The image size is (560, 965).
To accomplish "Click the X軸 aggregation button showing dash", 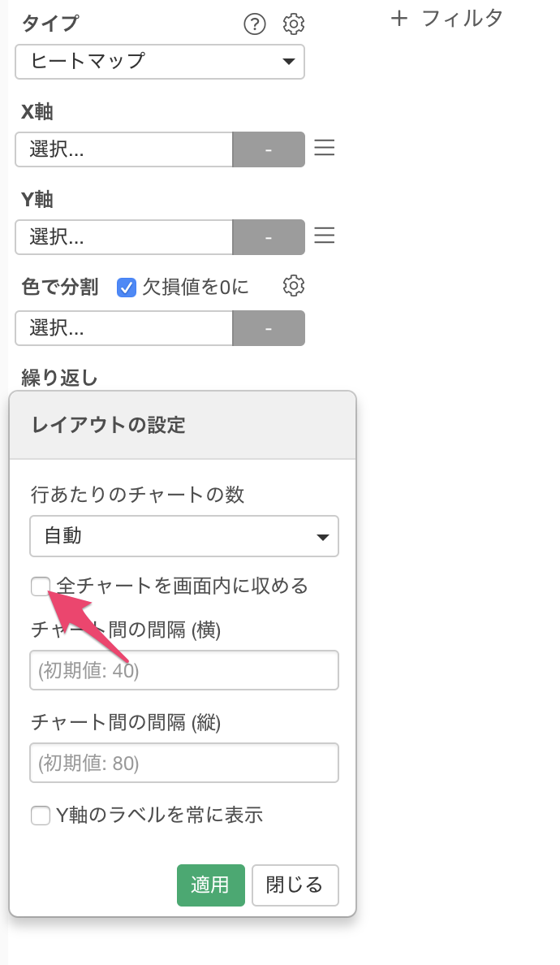I will pyautogui.click(x=269, y=149).
